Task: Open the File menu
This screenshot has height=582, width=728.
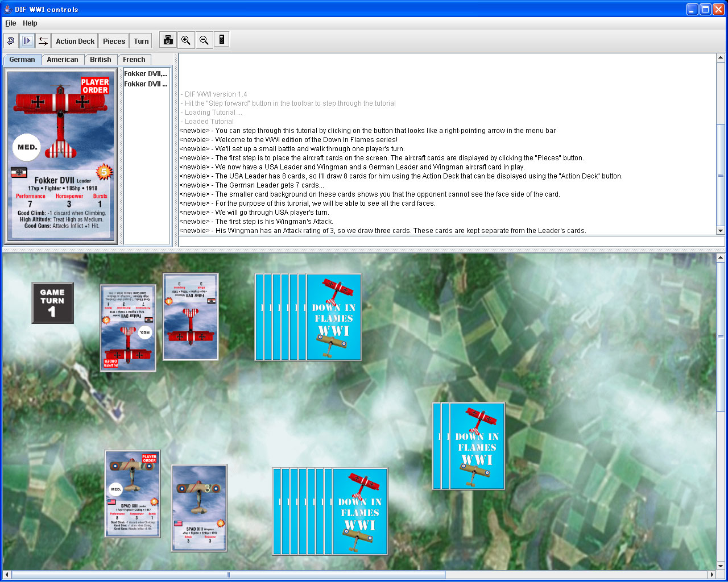Action: (x=10, y=23)
